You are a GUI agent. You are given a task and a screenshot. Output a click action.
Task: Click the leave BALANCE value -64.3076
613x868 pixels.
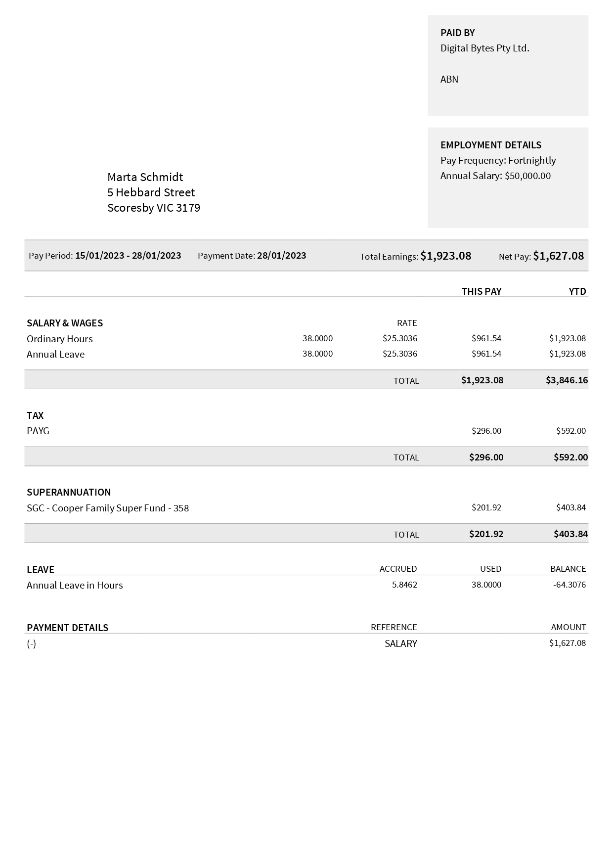[569, 585]
